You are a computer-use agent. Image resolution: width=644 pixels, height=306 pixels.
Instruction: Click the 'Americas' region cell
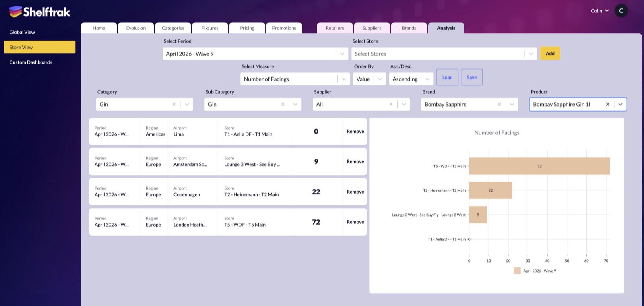[155, 134]
